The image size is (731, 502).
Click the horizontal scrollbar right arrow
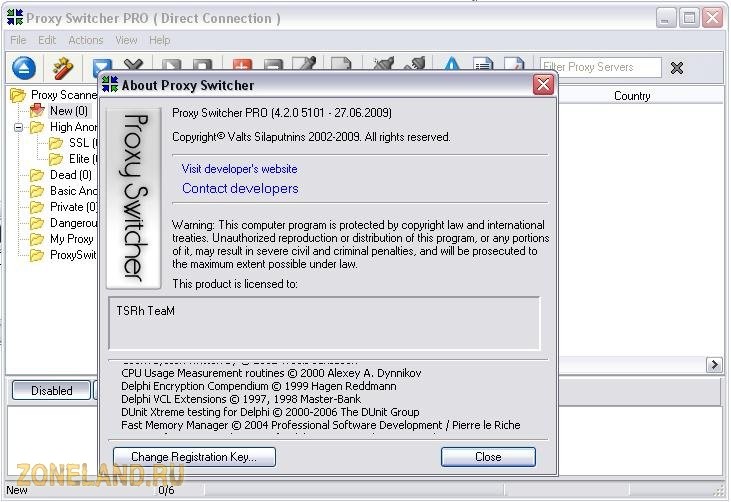click(714, 364)
